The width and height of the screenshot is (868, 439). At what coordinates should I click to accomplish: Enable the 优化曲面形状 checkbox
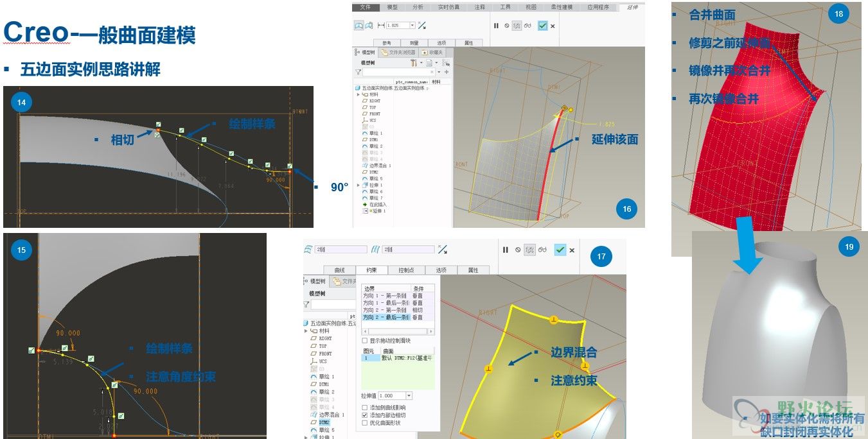[365, 423]
